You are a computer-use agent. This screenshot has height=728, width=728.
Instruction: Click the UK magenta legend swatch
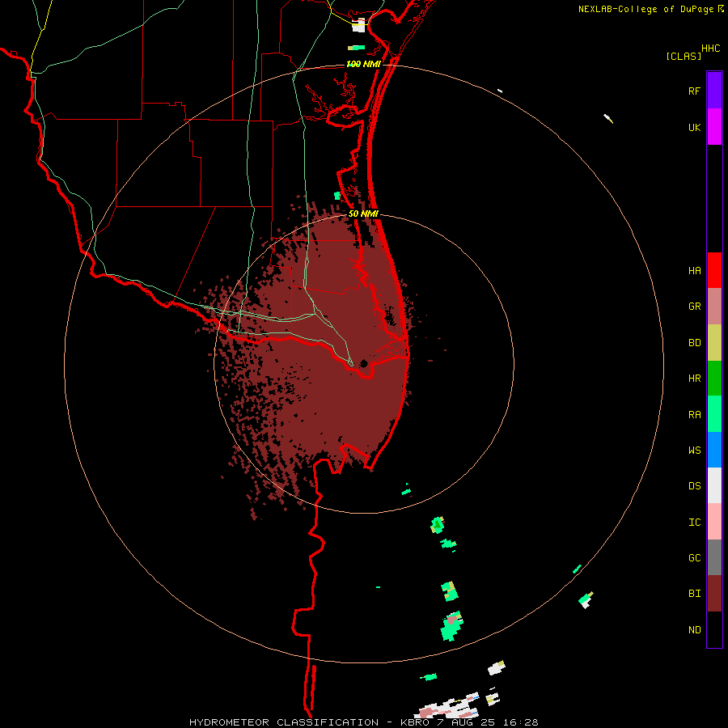pos(714,127)
